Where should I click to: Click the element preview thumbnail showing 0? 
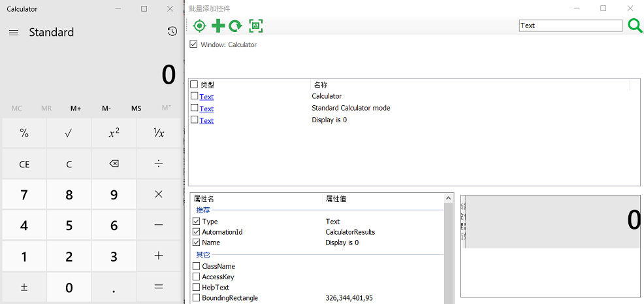(551, 222)
